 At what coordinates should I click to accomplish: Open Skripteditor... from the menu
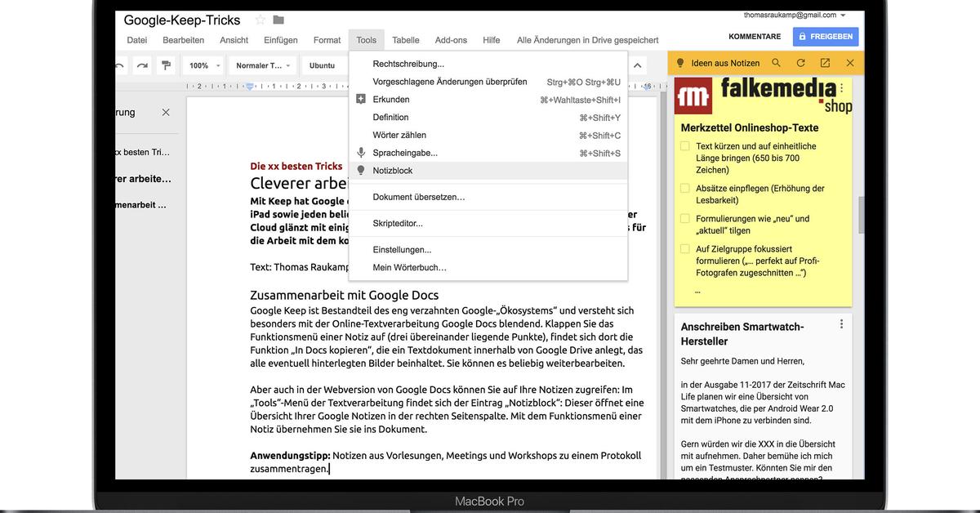pos(488,223)
